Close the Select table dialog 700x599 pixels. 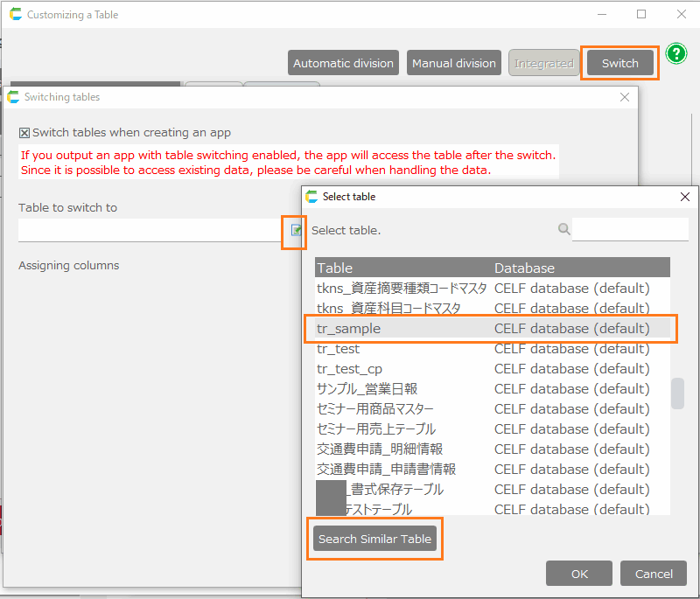(684, 197)
